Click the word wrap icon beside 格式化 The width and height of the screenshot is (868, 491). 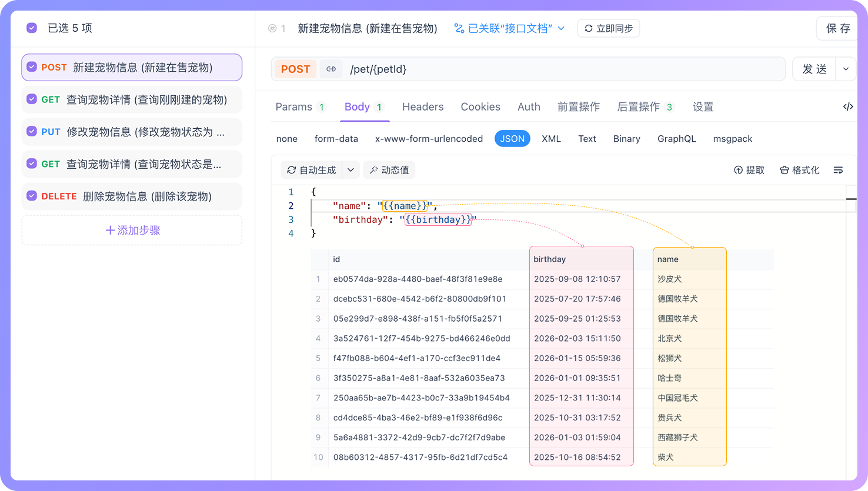pyautogui.click(x=838, y=170)
